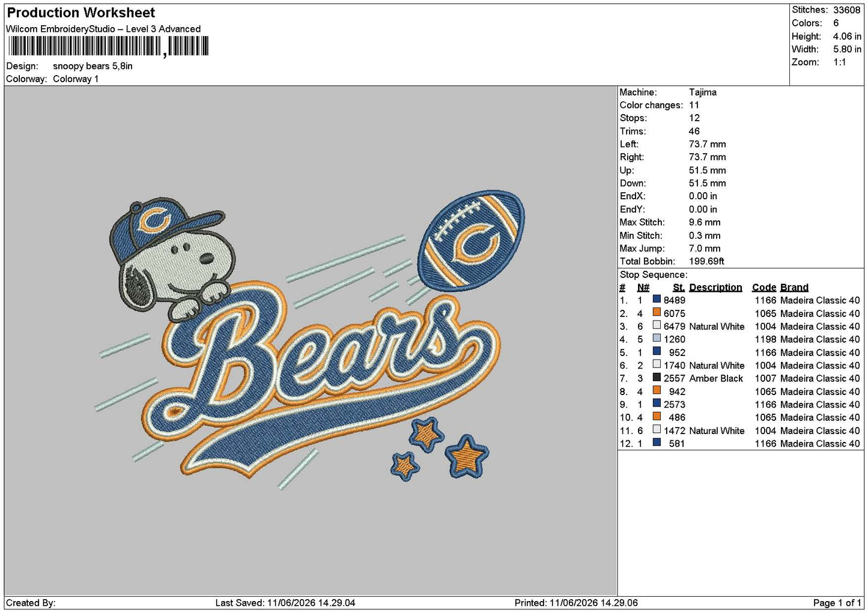Click the Zoom value 1:1

[840, 62]
